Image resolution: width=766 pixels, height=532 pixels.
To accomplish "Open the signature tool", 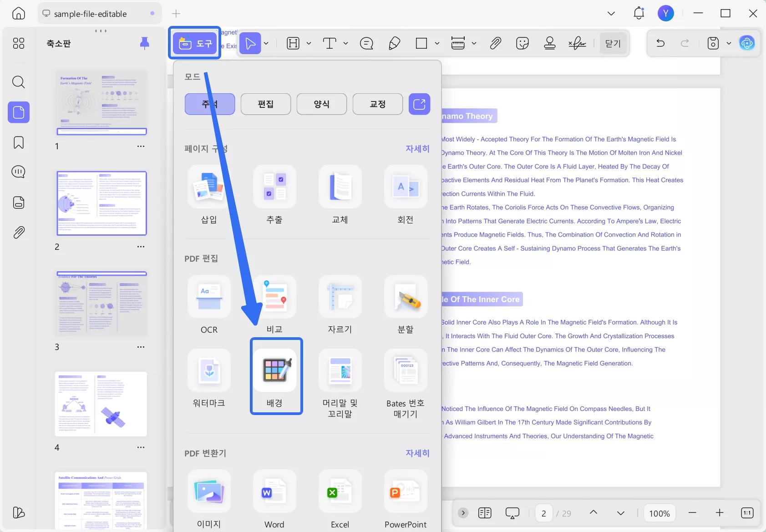I will coord(577,43).
